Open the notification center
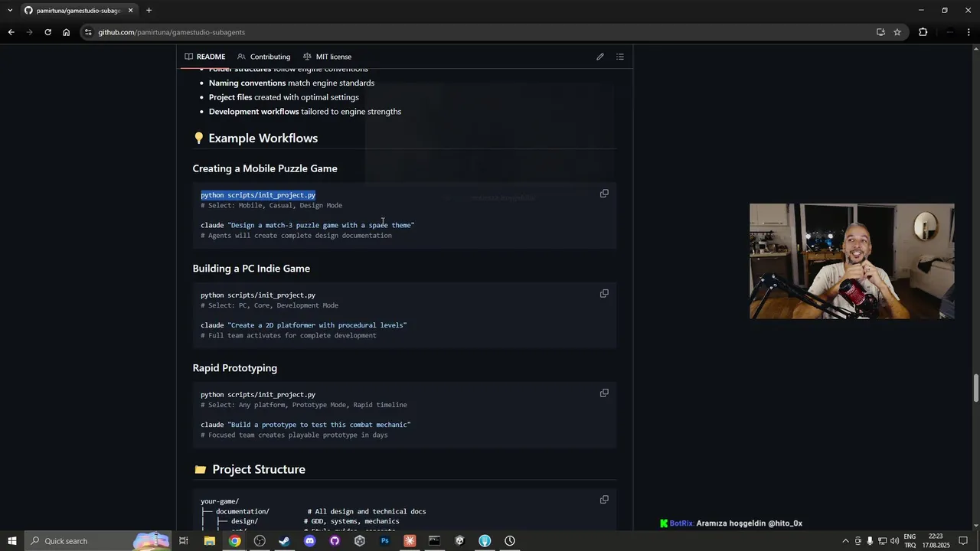The image size is (980, 551). (964, 541)
